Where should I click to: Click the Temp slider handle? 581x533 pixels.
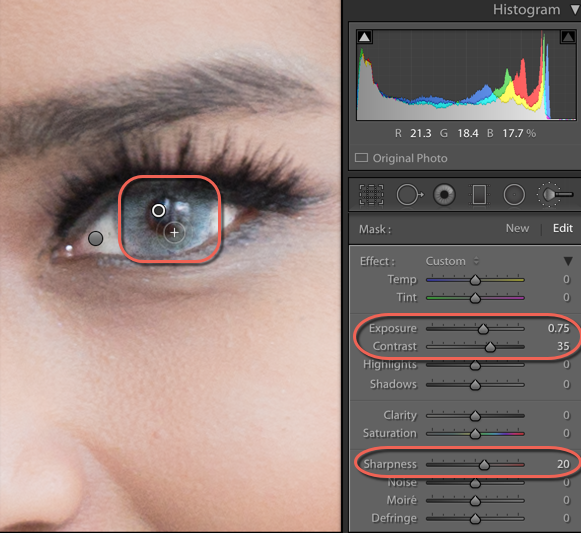click(475, 280)
